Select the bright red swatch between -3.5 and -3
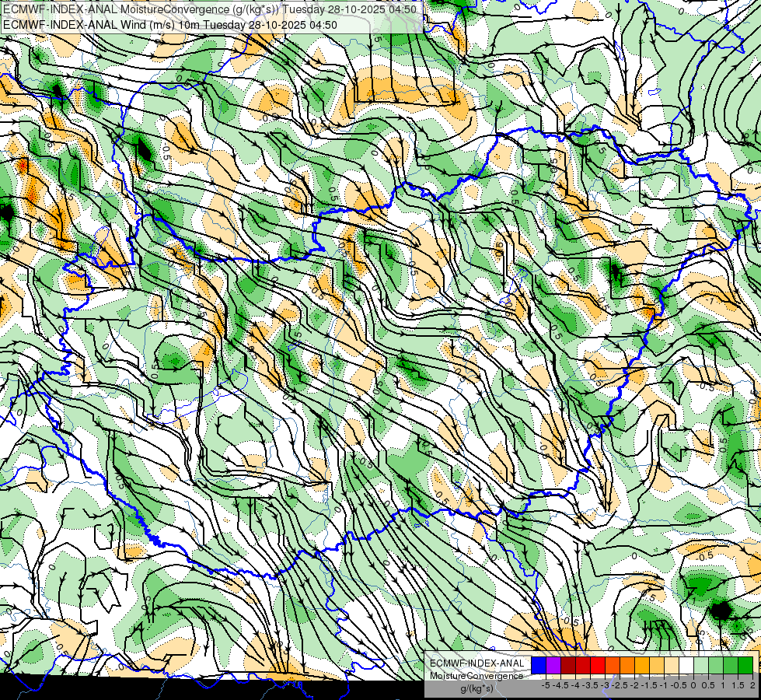The width and height of the screenshot is (761, 700). click(x=598, y=665)
